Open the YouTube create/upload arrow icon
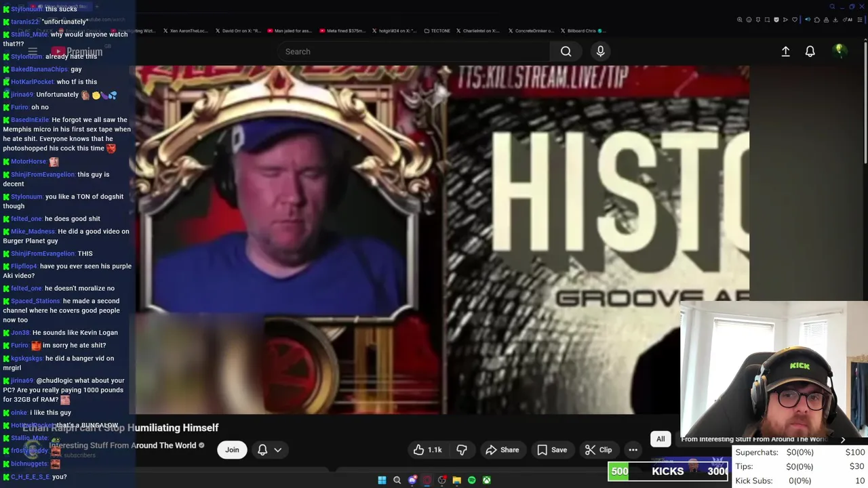The width and height of the screenshot is (868, 488). [785, 52]
